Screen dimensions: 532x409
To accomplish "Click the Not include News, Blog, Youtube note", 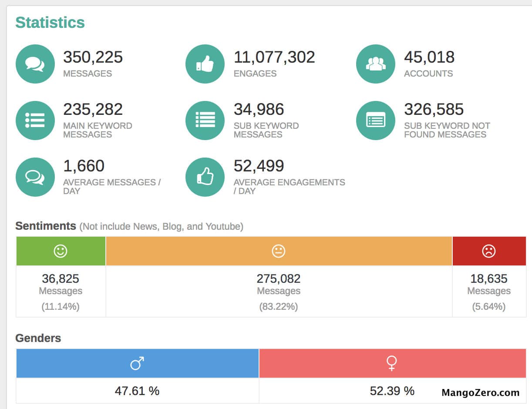I will 161,226.
